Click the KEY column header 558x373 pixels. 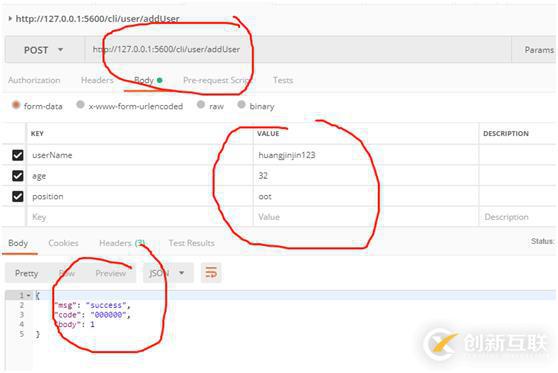pyautogui.click(x=37, y=133)
